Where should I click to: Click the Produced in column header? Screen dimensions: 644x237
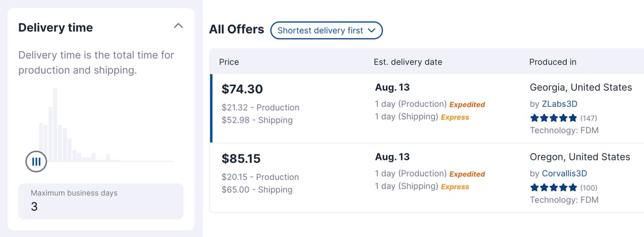click(553, 62)
